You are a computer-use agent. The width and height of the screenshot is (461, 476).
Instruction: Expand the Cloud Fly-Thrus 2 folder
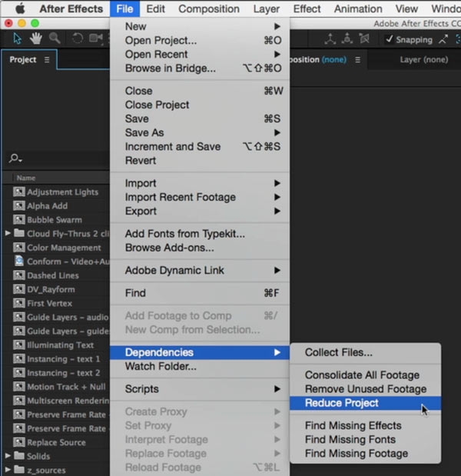(x=8, y=233)
